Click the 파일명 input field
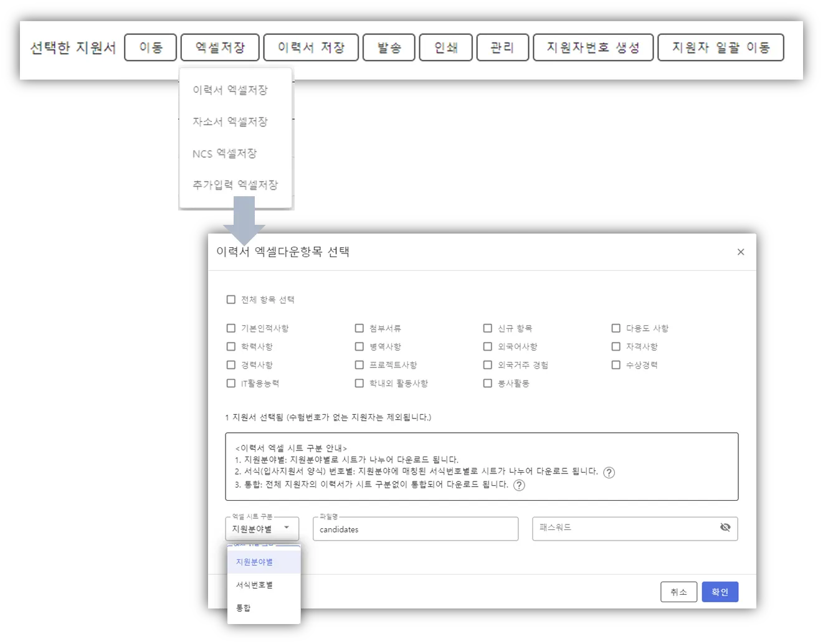 click(416, 529)
